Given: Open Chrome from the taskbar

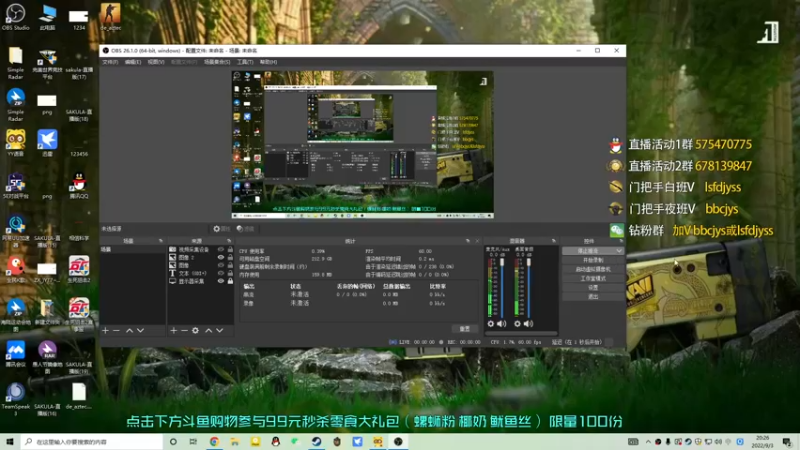Looking at the screenshot, I should tap(214, 441).
